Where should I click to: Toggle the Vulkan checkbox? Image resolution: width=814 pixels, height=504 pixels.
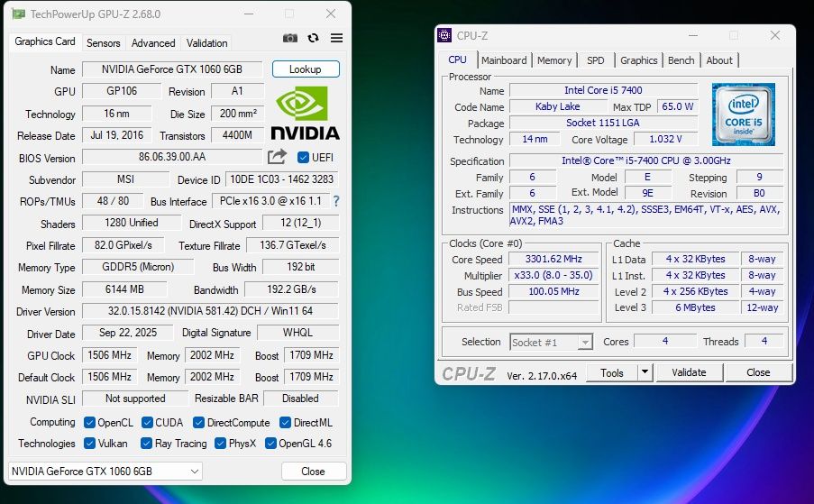pyautogui.click(x=89, y=444)
